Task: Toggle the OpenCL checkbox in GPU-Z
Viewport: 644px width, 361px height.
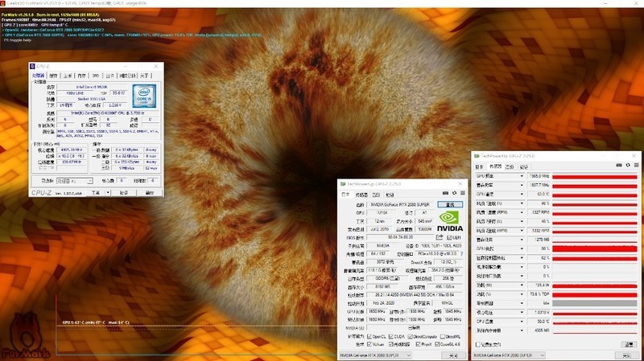Action: pos(369,336)
